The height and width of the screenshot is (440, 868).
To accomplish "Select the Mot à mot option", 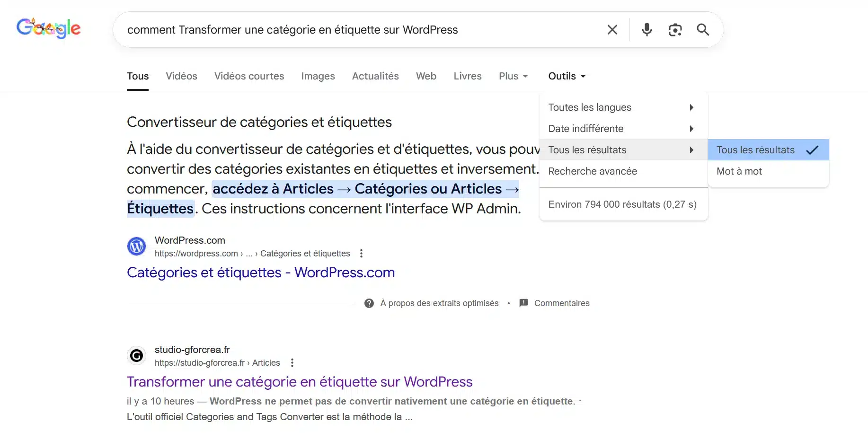I will click(x=739, y=171).
